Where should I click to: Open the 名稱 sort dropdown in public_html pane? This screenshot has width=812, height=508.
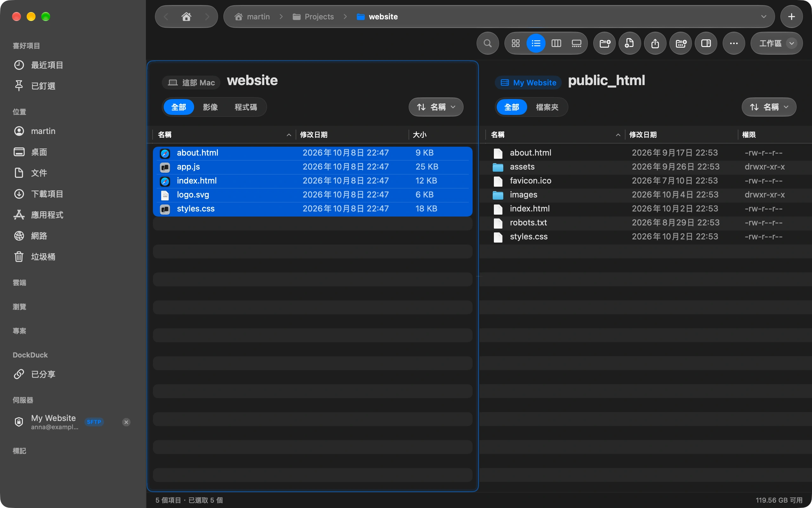point(769,107)
